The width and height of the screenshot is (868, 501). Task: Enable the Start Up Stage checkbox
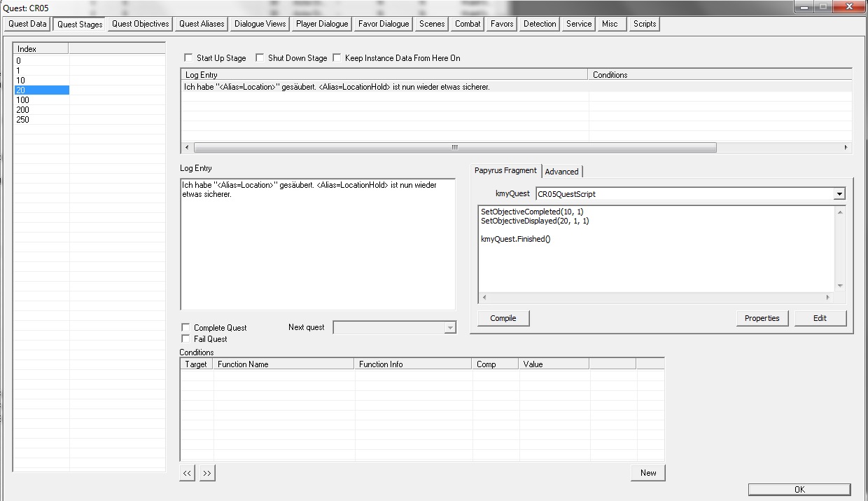coord(188,58)
